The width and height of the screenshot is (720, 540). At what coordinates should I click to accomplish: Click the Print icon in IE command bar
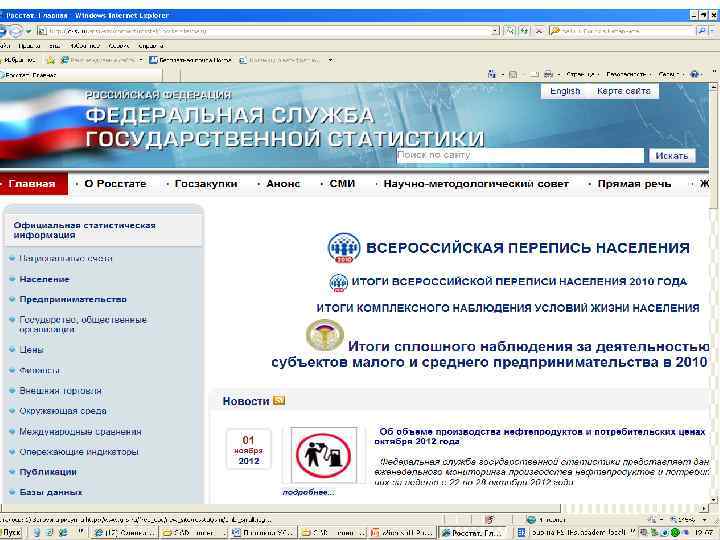(548, 74)
